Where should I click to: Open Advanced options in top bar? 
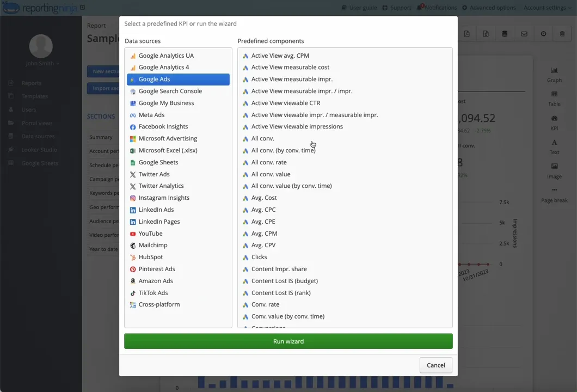(x=489, y=8)
